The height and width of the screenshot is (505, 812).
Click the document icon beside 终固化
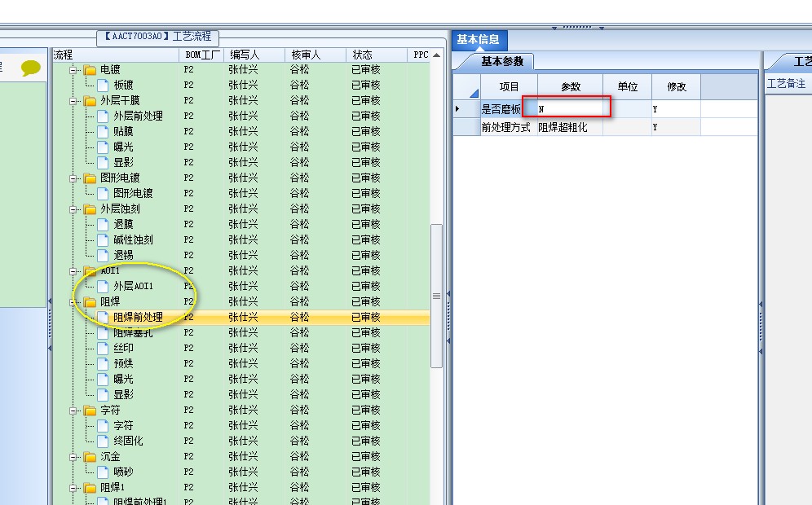click(x=103, y=441)
